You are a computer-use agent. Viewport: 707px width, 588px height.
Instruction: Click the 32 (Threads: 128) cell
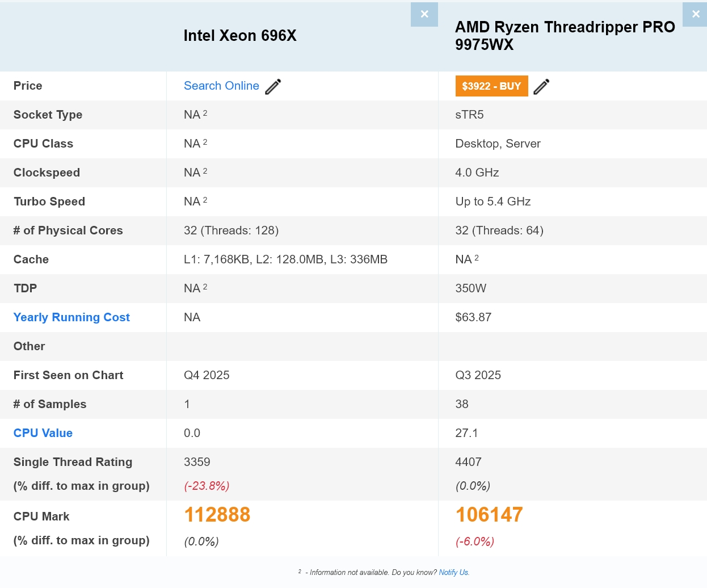232,230
